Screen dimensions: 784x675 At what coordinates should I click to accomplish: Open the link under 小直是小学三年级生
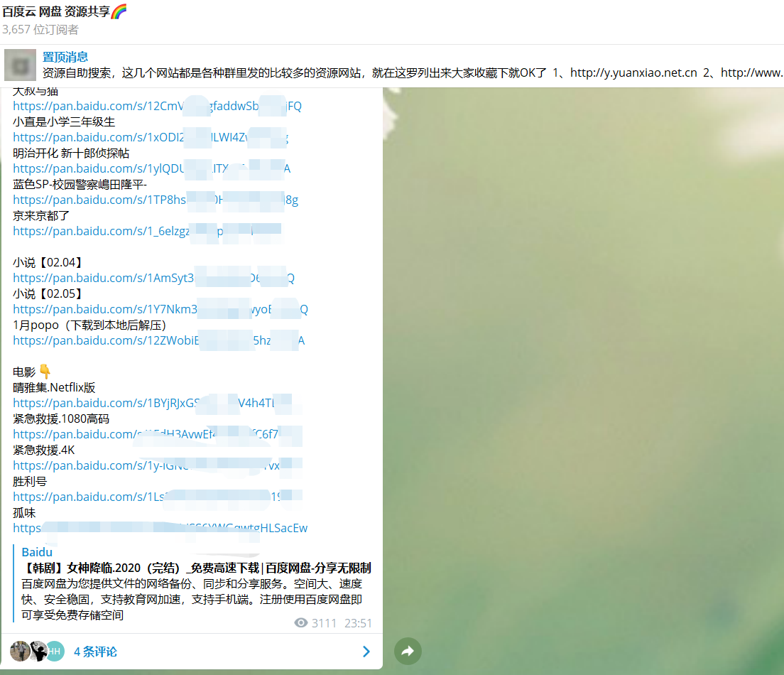(x=151, y=137)
